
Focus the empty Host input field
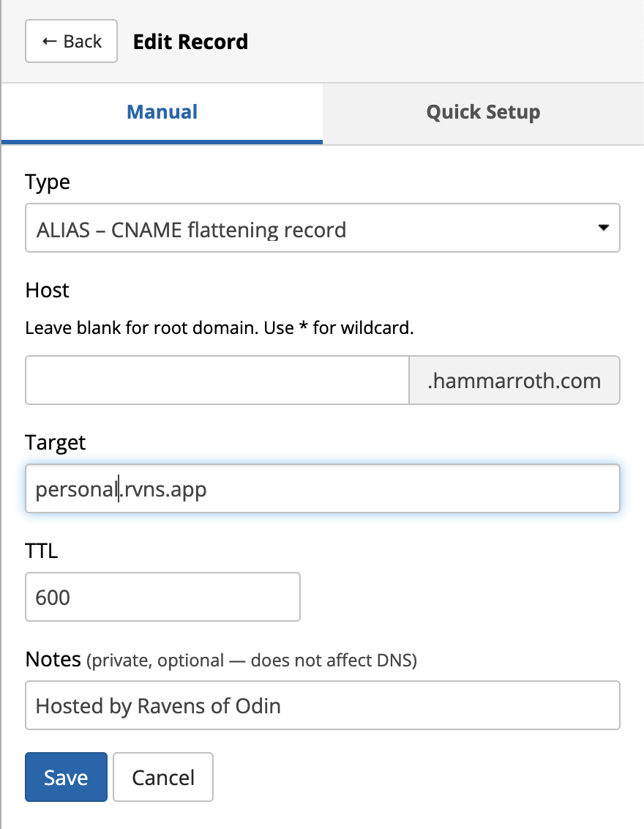(217, 381)
